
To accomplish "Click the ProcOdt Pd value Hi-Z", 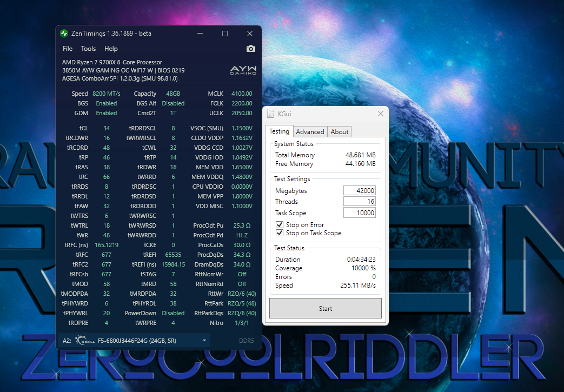I will (242, 235).
